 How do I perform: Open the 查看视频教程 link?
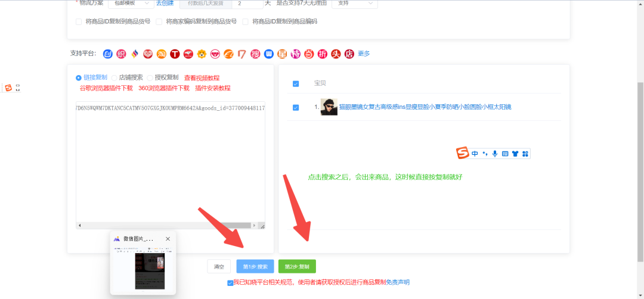click(202, 77)
